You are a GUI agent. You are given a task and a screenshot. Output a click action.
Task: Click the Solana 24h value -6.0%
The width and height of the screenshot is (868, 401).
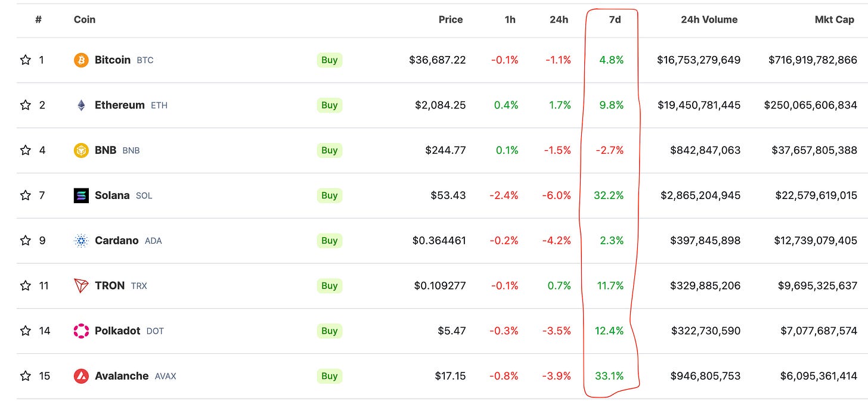click(557, 195)
